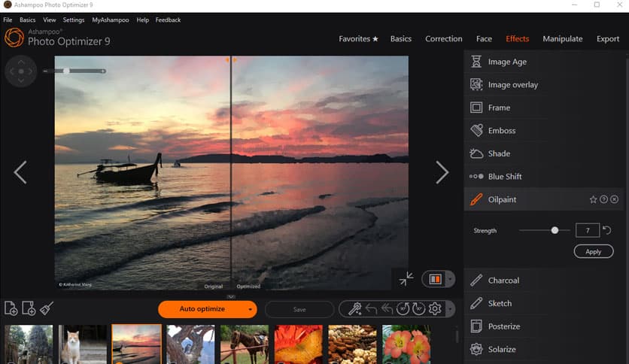
Task: Open the settings gear in the toolbar
Action: 435,308
